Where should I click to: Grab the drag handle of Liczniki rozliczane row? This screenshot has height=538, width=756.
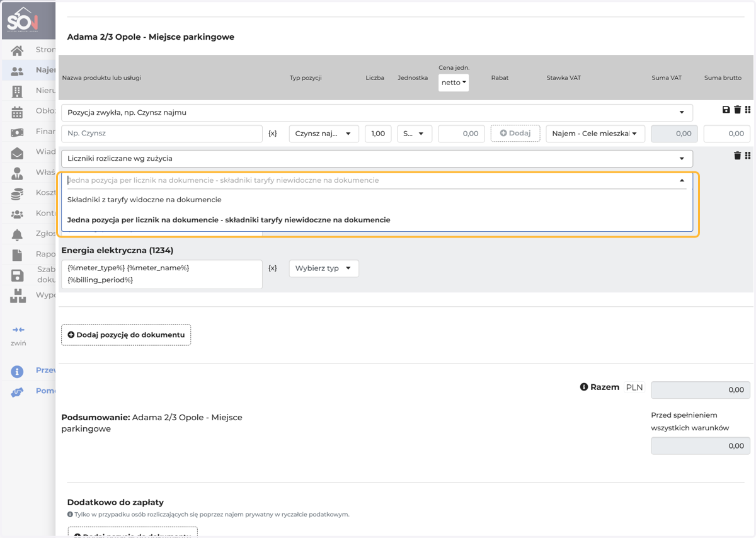coord(748,156)
